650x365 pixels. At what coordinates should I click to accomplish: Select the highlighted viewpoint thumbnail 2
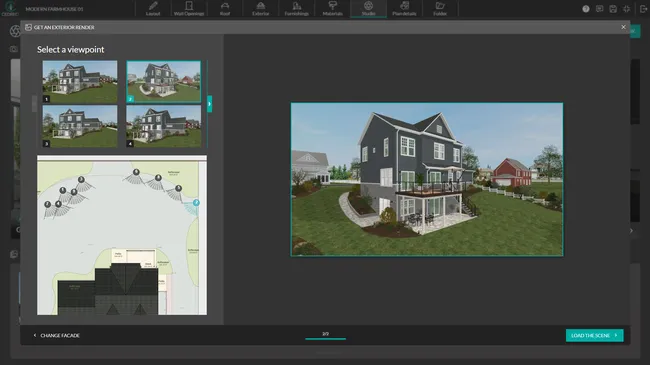[x=164, y=82]
